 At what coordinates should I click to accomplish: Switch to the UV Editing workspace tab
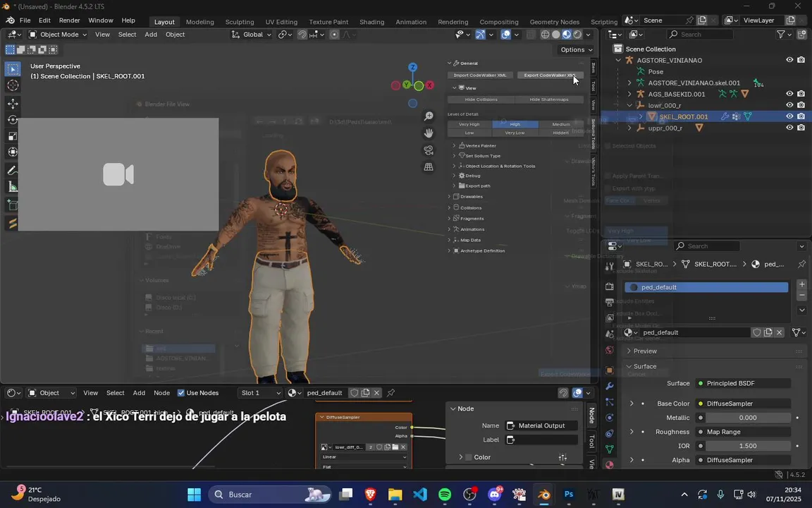[281, 22]
